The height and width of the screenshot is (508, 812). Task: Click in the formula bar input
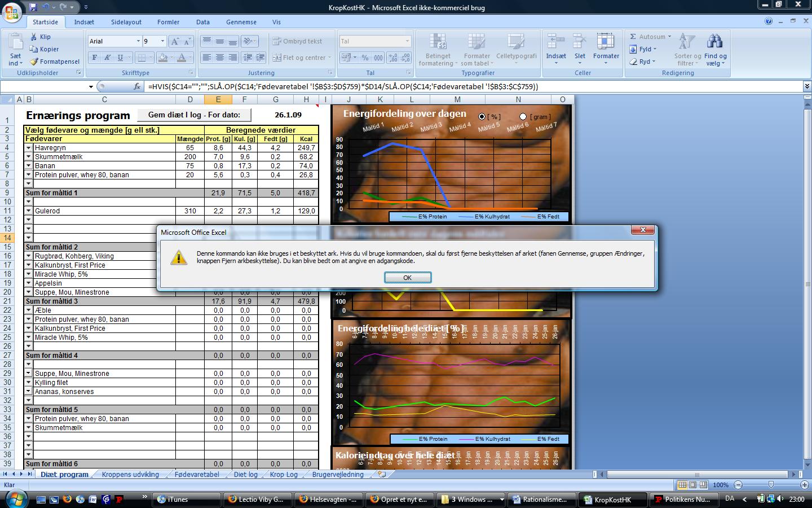tap(474, 86)
